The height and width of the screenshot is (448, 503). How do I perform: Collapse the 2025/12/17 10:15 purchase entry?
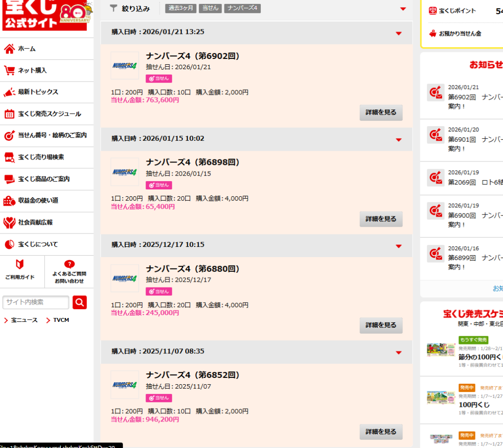coord(398,246)
